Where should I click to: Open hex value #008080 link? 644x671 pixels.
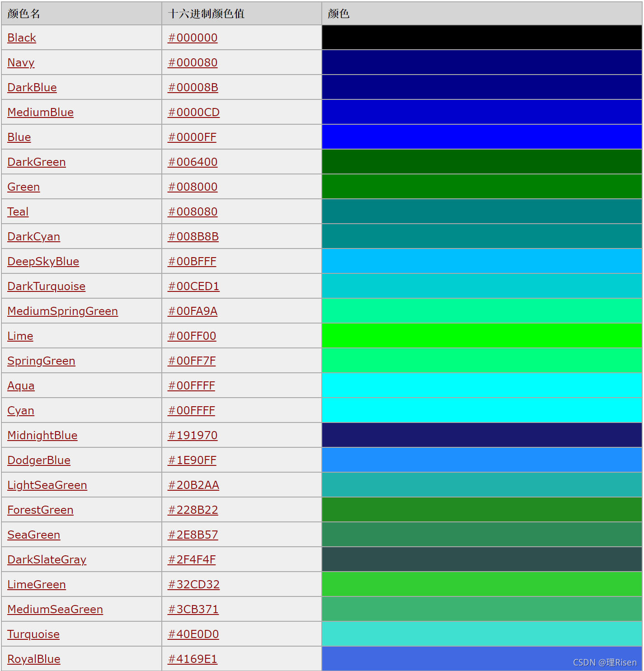coord(193,212)
